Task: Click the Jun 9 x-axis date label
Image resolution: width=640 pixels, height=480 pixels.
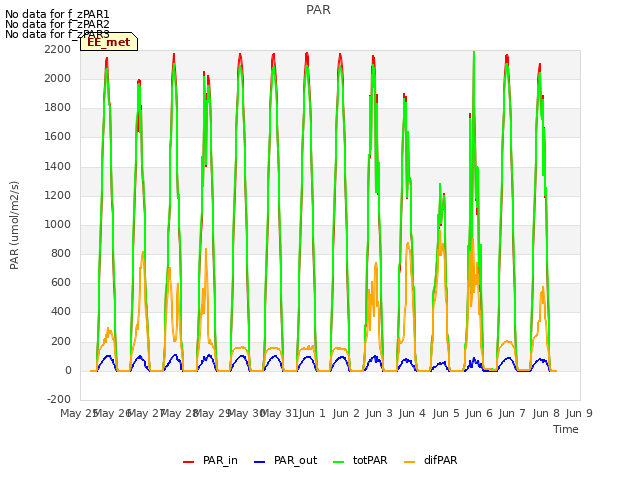Action: point(579,413)
